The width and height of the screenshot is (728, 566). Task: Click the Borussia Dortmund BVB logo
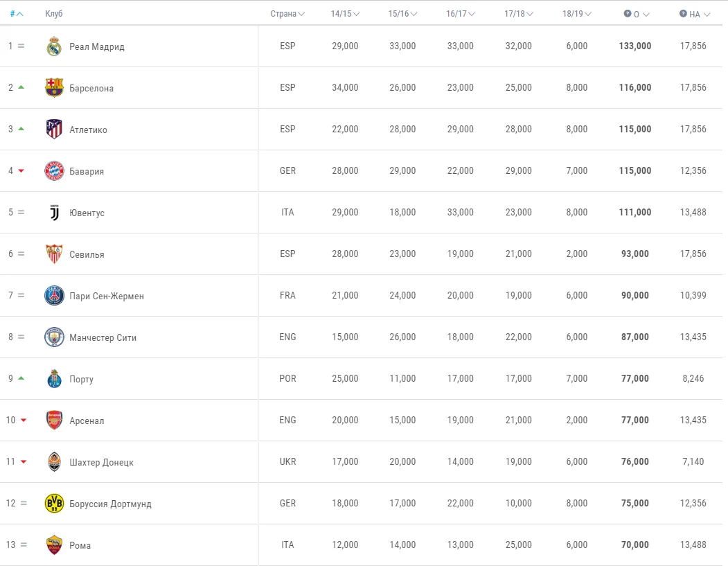(54, 504)
